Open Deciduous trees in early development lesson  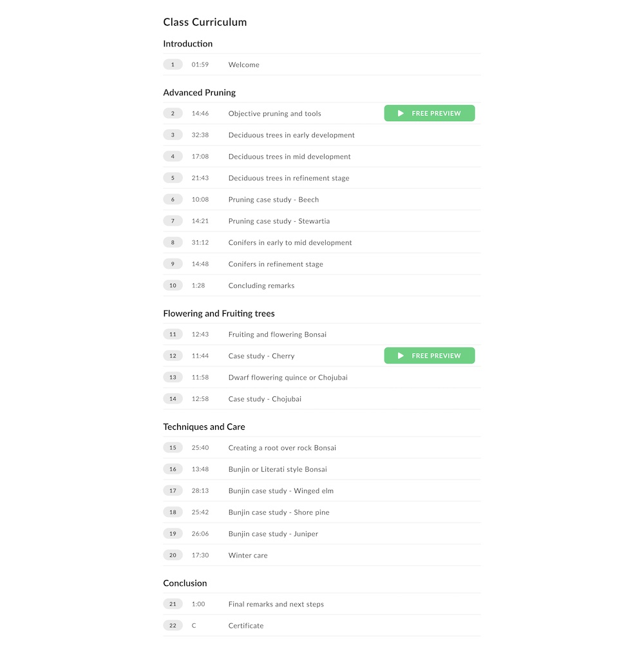click(x=291, y=135)
